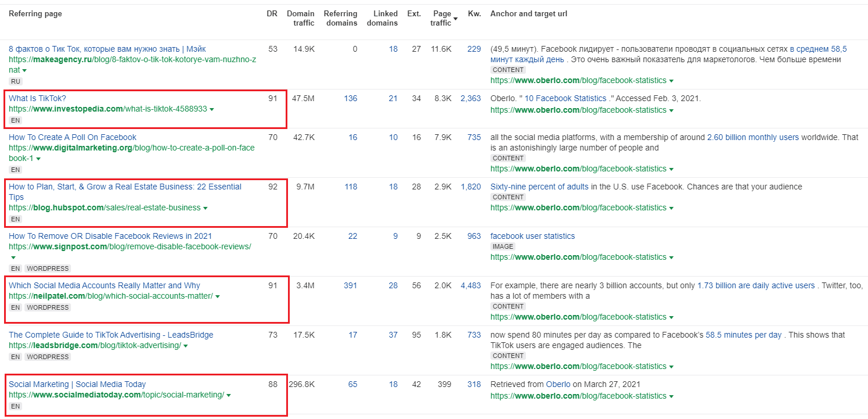Click referring domains count 391

tap(351, 285)
